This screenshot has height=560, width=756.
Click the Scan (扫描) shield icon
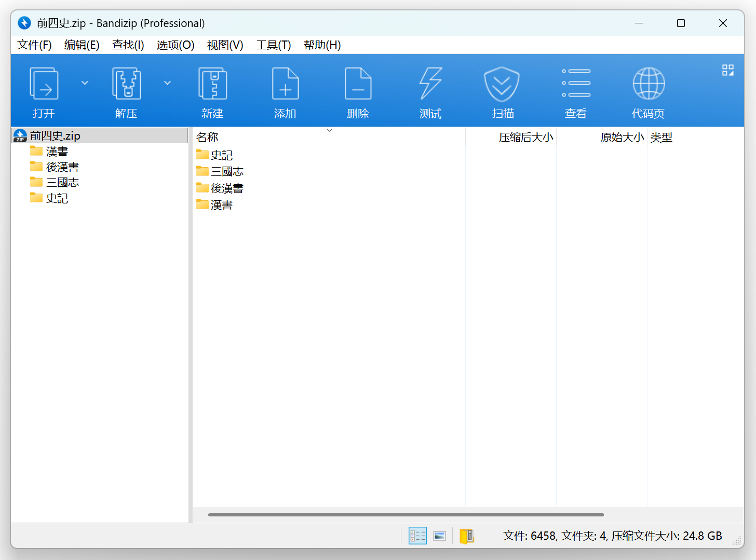502,84
